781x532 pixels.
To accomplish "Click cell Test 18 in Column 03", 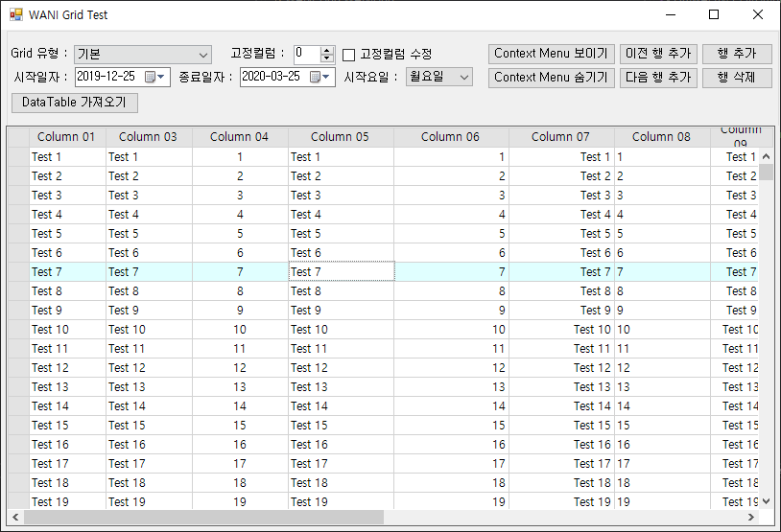I will pyautogui.click(x=149, y=483).
